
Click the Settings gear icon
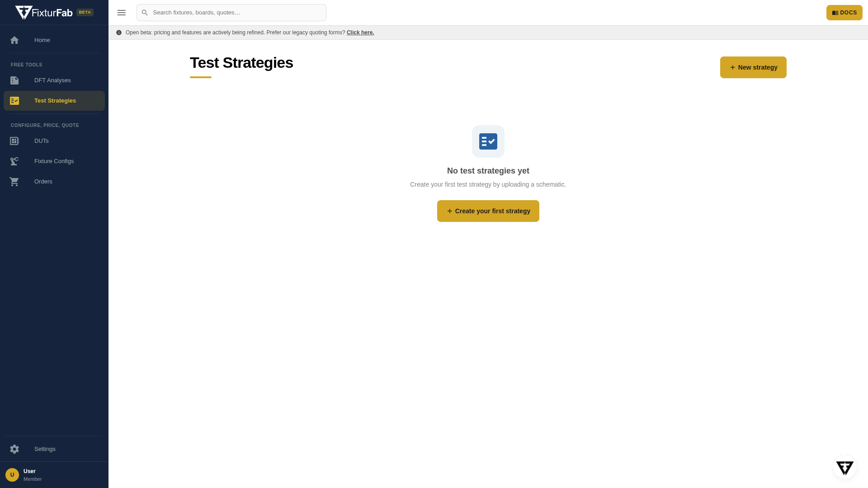14,449
